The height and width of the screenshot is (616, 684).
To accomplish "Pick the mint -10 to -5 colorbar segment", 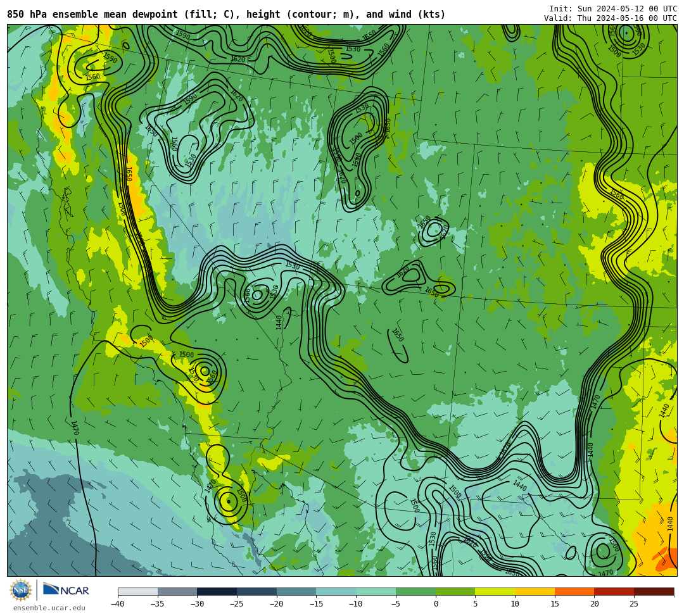I will 376,591.
